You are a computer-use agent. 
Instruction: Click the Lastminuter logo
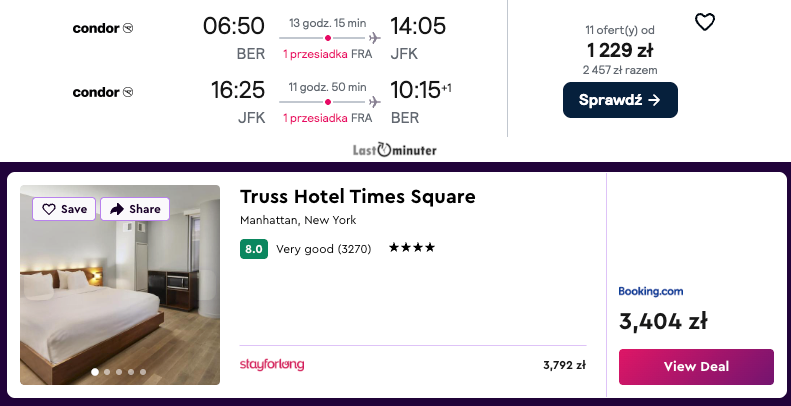click(x=394, y=150)
